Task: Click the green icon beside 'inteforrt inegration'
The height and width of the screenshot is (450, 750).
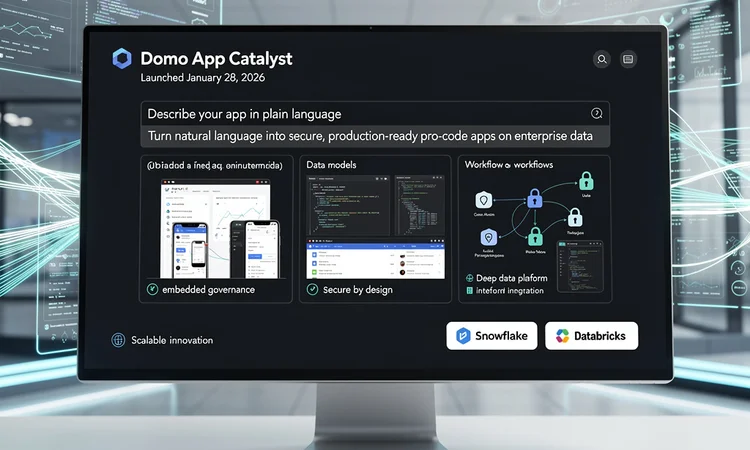Action: tap(470, 290)
